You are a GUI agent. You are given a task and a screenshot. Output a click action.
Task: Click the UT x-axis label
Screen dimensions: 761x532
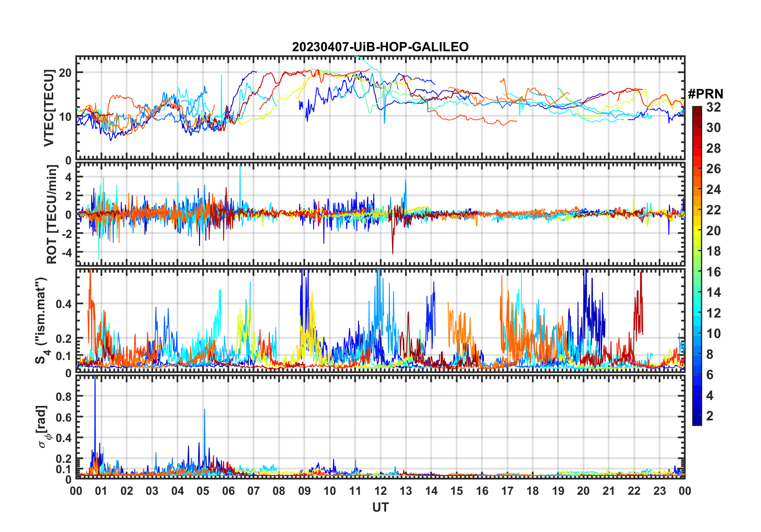(380, 508)
